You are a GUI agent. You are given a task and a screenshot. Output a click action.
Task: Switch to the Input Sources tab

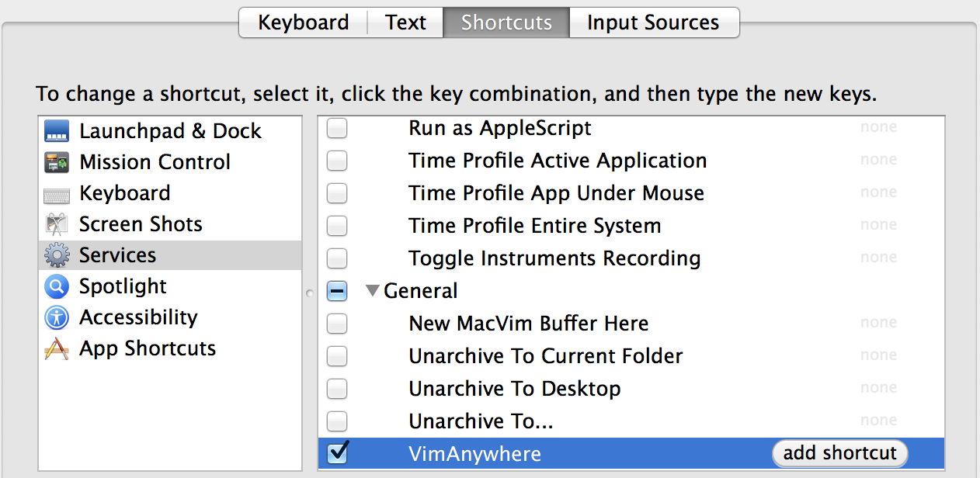654,23
